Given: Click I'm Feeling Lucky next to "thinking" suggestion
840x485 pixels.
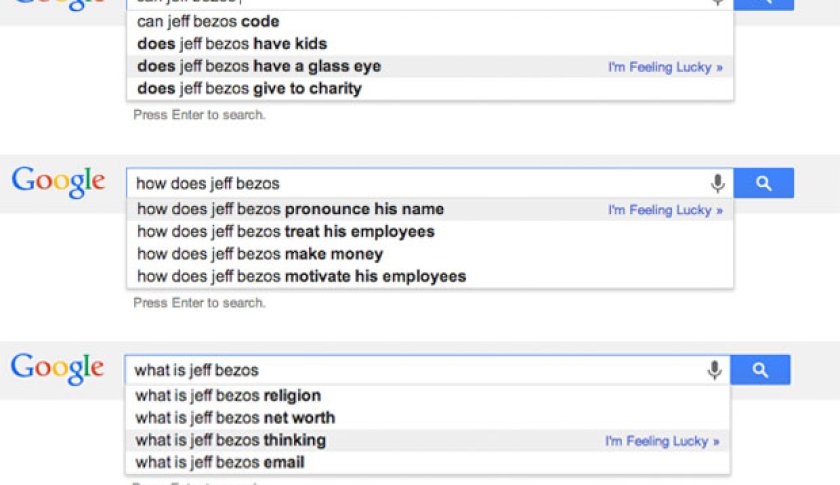Looking at the screenshot, I should 662,441.
